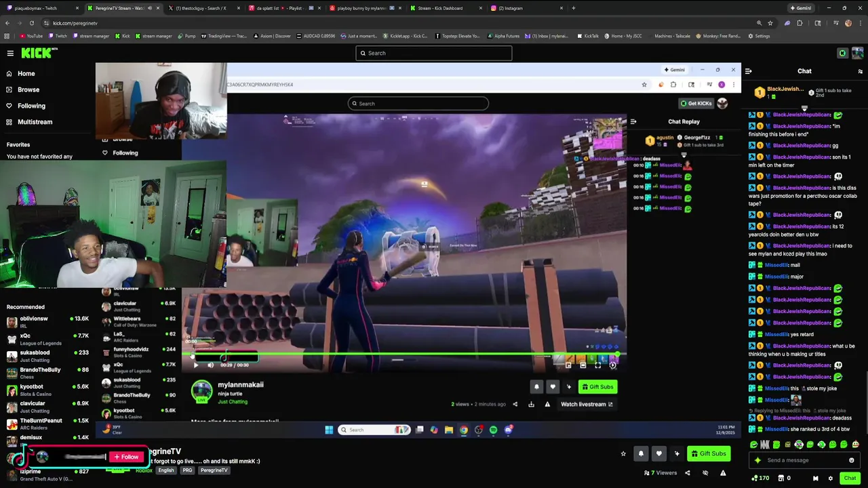The height and width of the screenshot is (488, 868).
Task: Share the stream via share icon
Action: tap(688, 473)
